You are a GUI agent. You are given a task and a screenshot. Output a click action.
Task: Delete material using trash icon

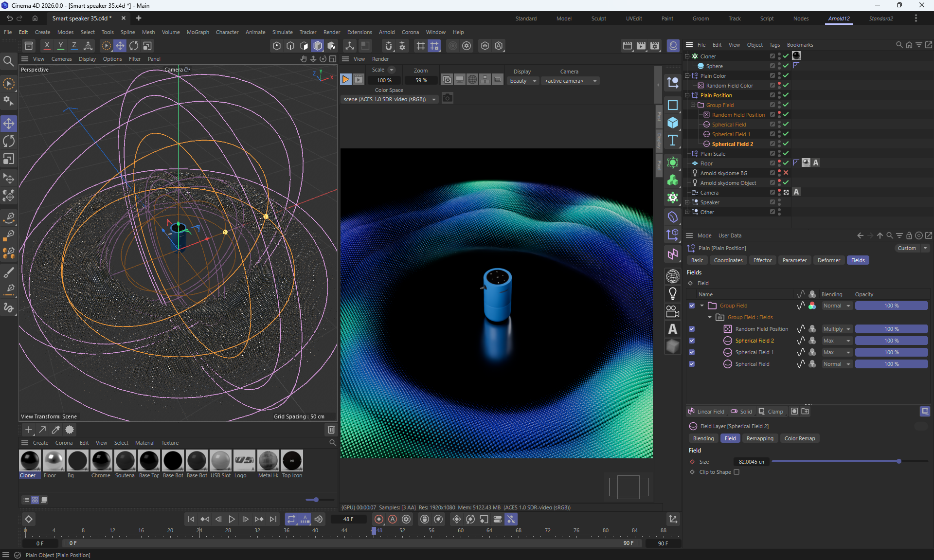(x=331, y=430)
